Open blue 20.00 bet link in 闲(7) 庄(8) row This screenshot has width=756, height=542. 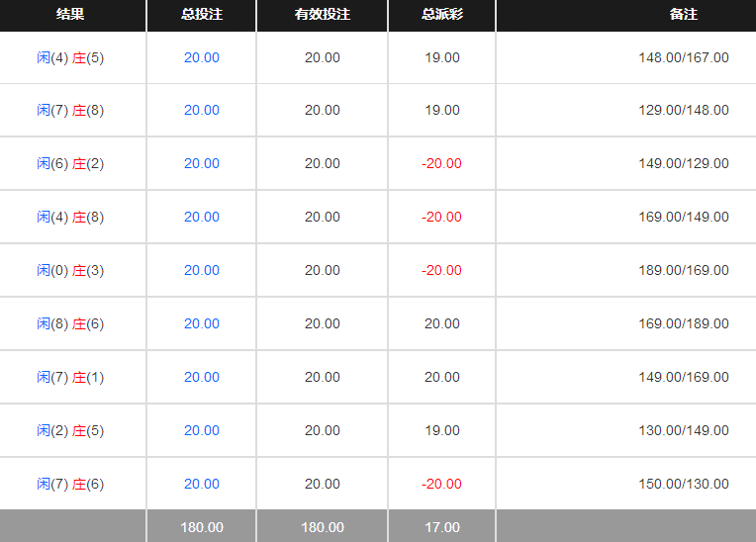point(202,111)
